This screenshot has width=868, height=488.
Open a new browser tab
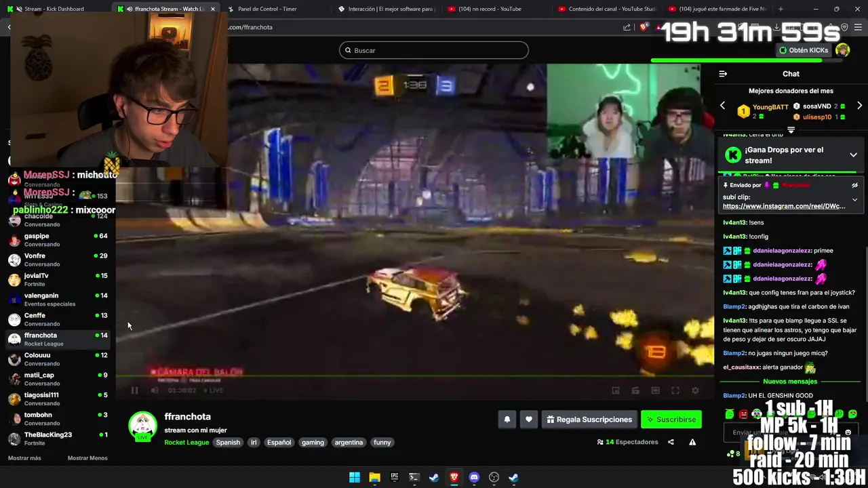click(781, 9)
